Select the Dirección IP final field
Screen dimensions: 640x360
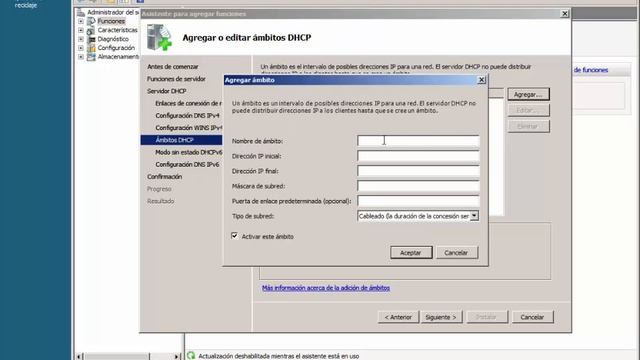pos(418,171)
